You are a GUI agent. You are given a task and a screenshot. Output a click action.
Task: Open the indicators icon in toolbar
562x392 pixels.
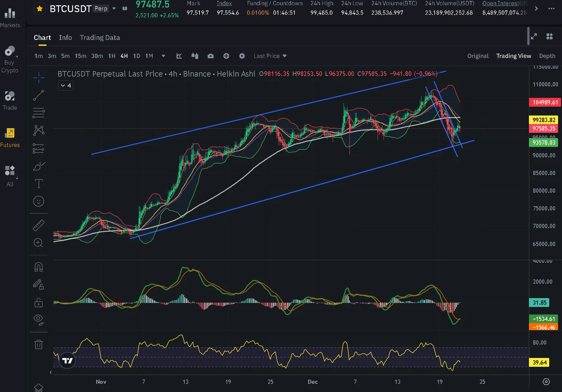(x=179, y=56)
